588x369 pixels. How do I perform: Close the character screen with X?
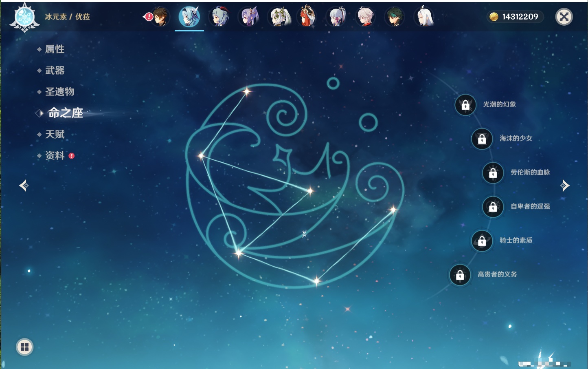coord(564,17)
